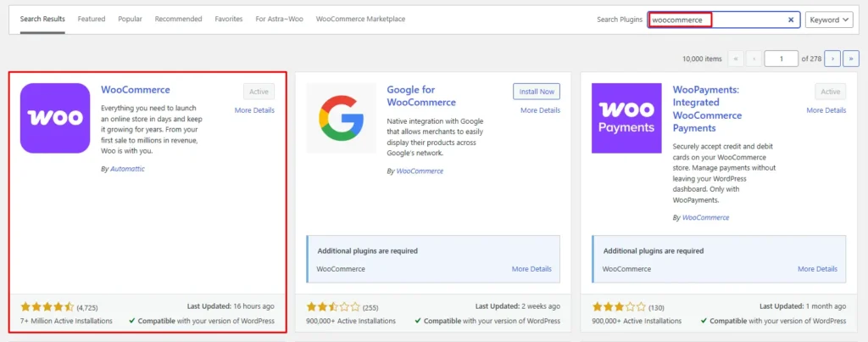Open the WooCommerce plugin title link
The width and height of the screenshot is (868, 342).
point(136,90)
